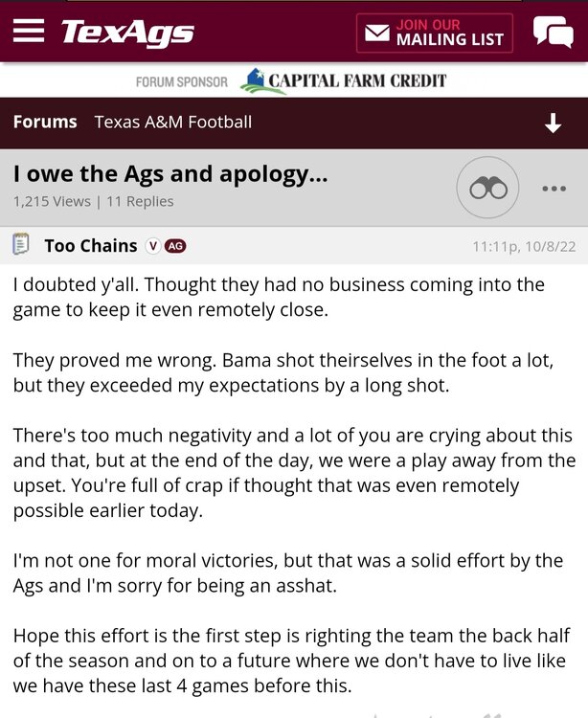Click the AG badge next to username

tap(175, 246)
